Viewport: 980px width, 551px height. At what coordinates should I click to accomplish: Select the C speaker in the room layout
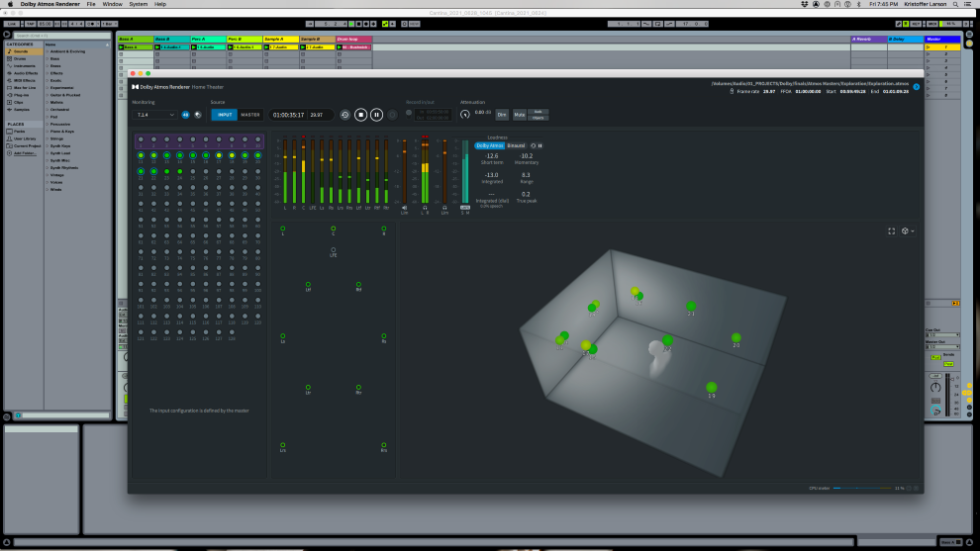pyautogui.click(x=334, y=229)
